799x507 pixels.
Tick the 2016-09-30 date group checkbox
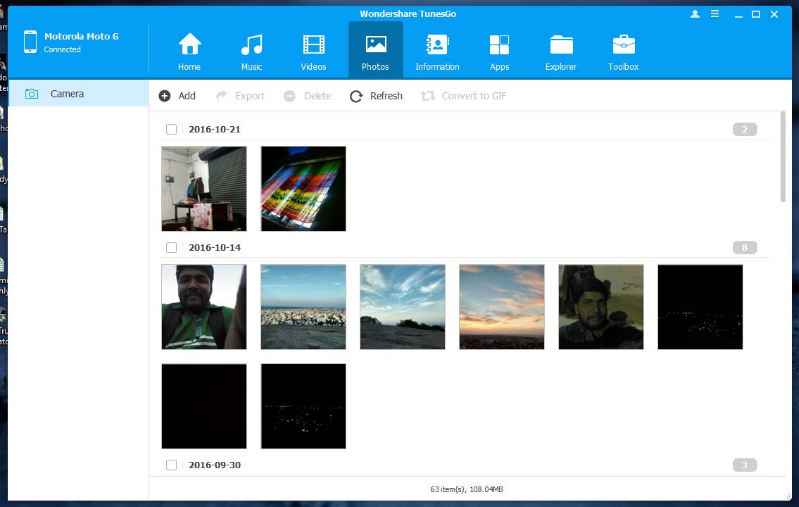(171, 465)
